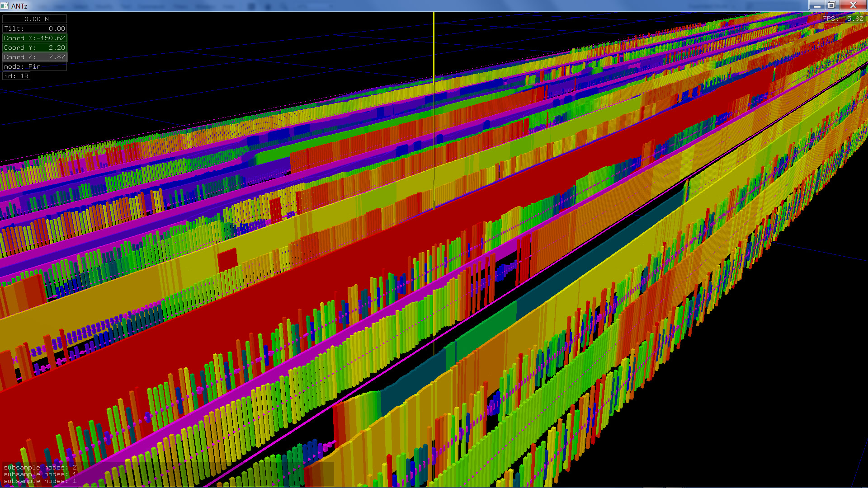Click the Coord X readout field
This screenshot has height=488, width=868.
(35, 38)
